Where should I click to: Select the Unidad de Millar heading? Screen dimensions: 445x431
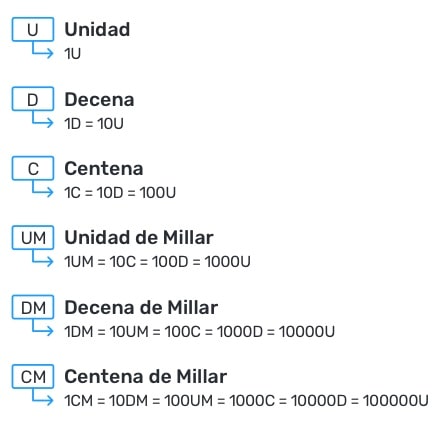click(x=139, y=238)
